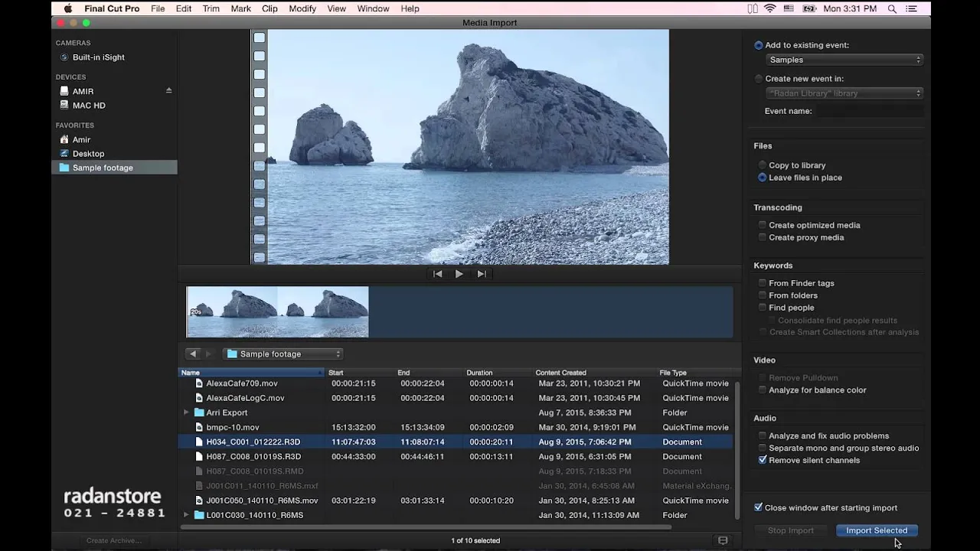Enable Create optimized media
The image size is (980, 551).
click(762, 225)
